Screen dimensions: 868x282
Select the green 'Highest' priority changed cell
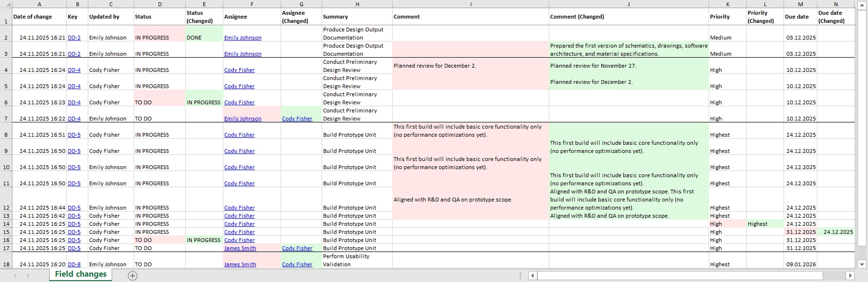tap(765, 224)
